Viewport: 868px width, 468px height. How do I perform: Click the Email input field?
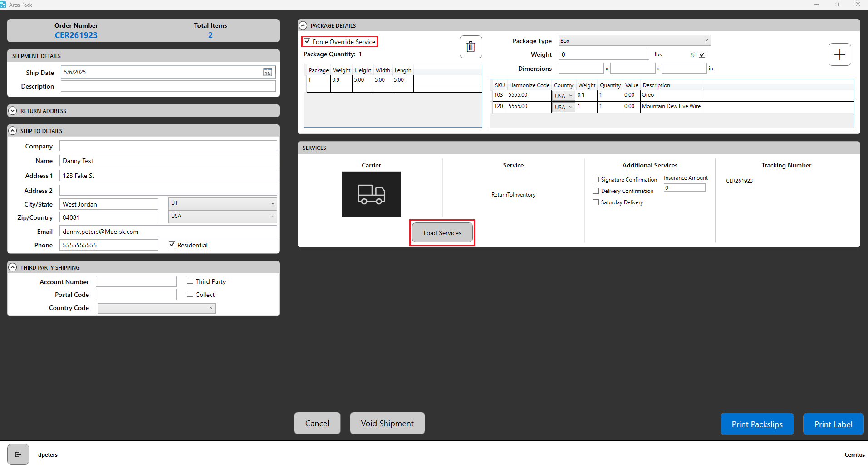pyautogui.click(x=168, y=231)
